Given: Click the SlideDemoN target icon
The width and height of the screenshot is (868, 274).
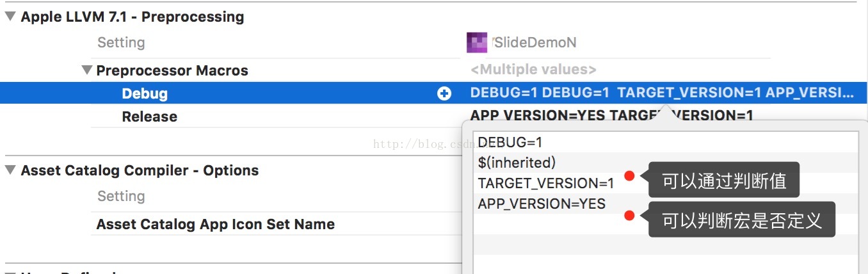Looking at the screenshot, I should coord(477,42).
